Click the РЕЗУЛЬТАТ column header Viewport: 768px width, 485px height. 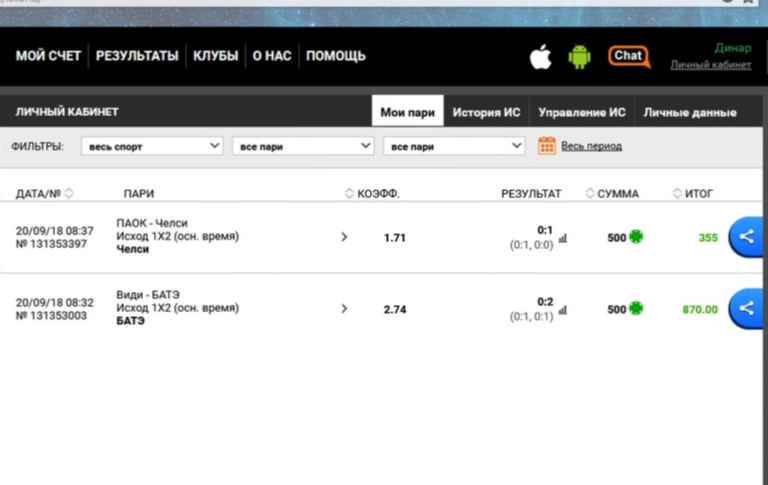531,194
